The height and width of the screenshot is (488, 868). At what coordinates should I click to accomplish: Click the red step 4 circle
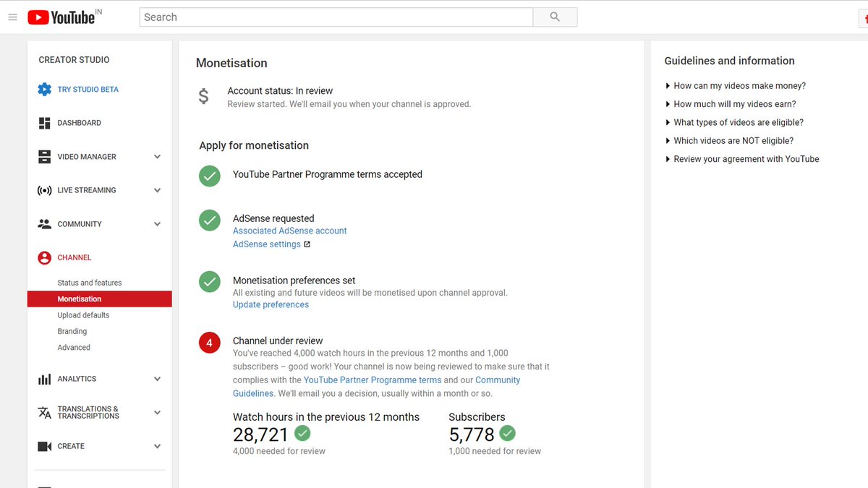210,343
